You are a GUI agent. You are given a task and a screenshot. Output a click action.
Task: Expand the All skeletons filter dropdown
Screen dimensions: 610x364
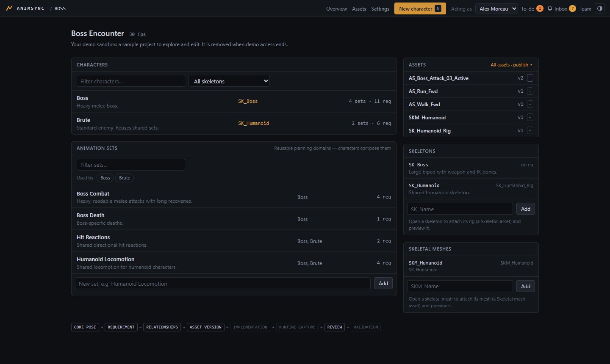pos(229,81)
